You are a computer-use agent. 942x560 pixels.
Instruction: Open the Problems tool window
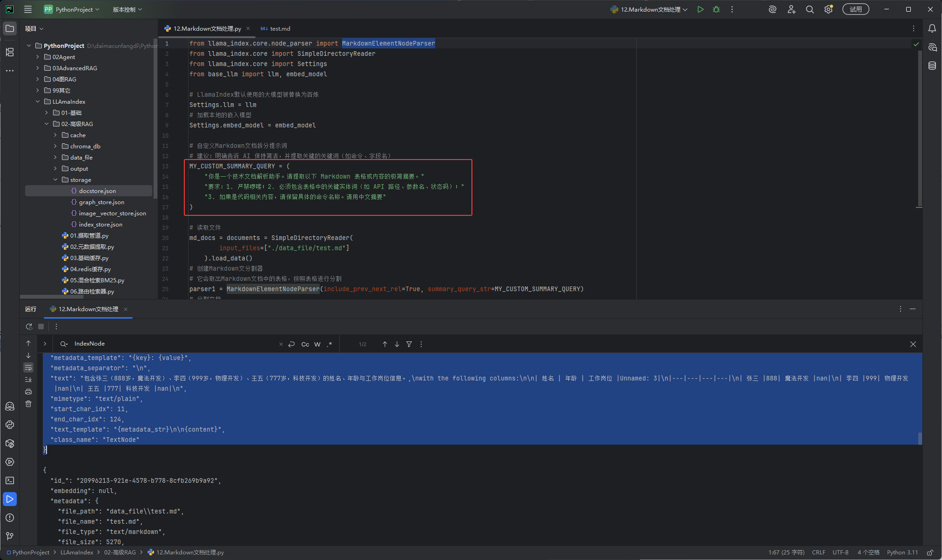[10, 518]
